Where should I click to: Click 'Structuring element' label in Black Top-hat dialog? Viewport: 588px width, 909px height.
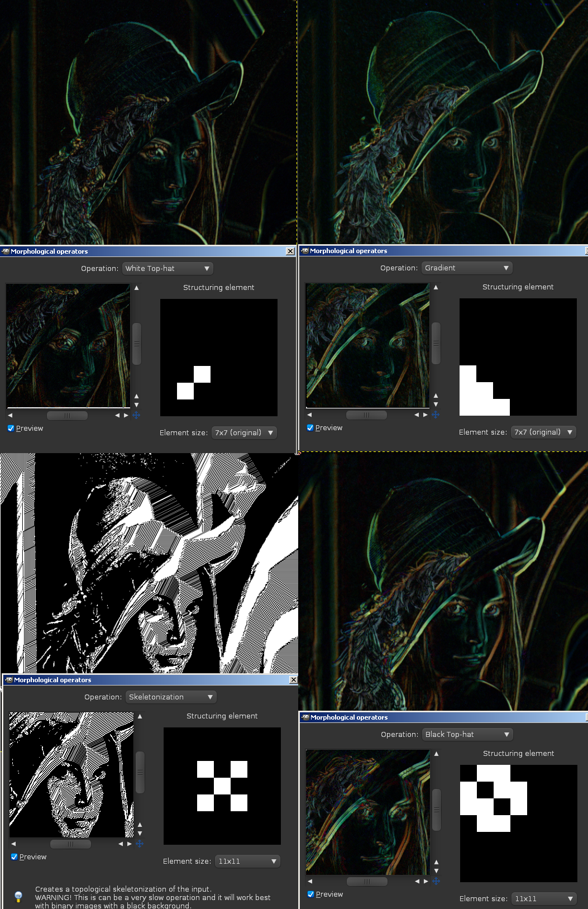[x=519, y=754]
